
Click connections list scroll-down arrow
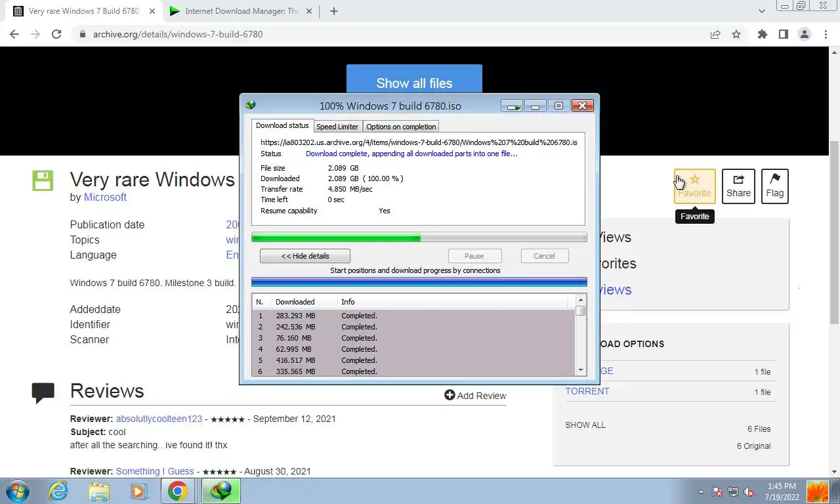580,370
